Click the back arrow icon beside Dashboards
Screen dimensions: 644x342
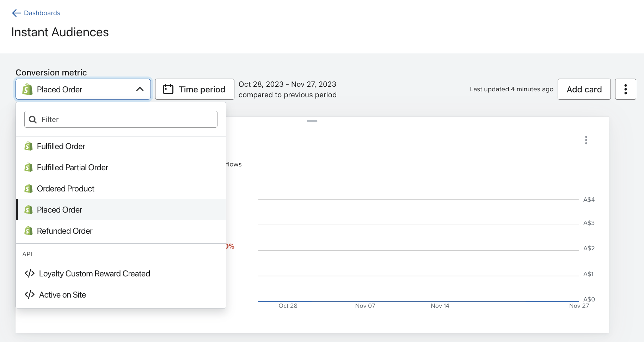point(16,13)
